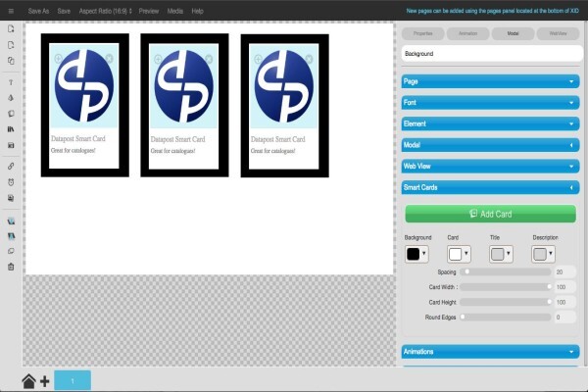Select the first Datapost Smart Card image
Viewport: 588px width, 392px height.
(x=84, y=85)
